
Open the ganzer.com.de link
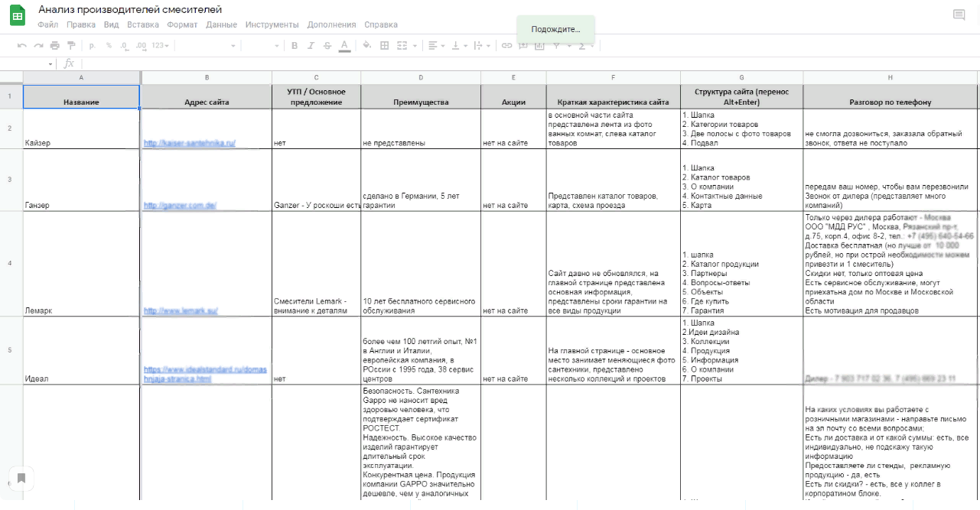point(181,206)
